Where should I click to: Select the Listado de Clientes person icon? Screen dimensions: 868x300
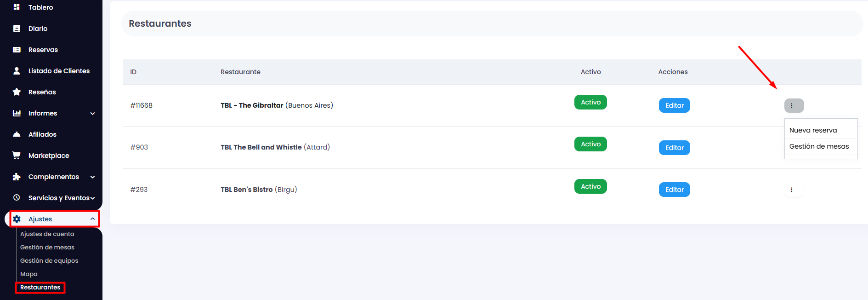17,71
